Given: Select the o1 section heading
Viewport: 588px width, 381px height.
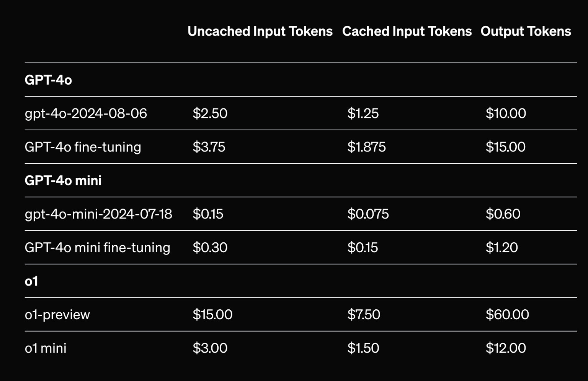Looking at the screenshot, I should click(31, 281).
